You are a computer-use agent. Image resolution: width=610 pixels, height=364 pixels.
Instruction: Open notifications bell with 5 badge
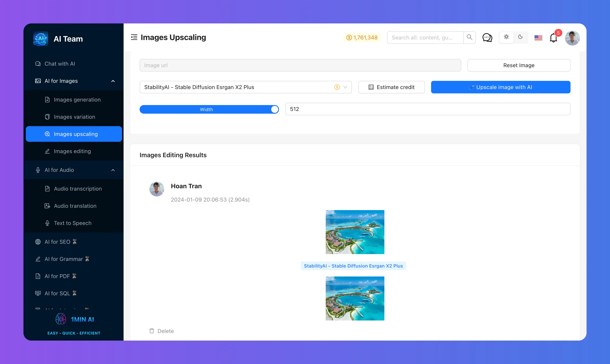pyautogui.click(x=553, y=38)
